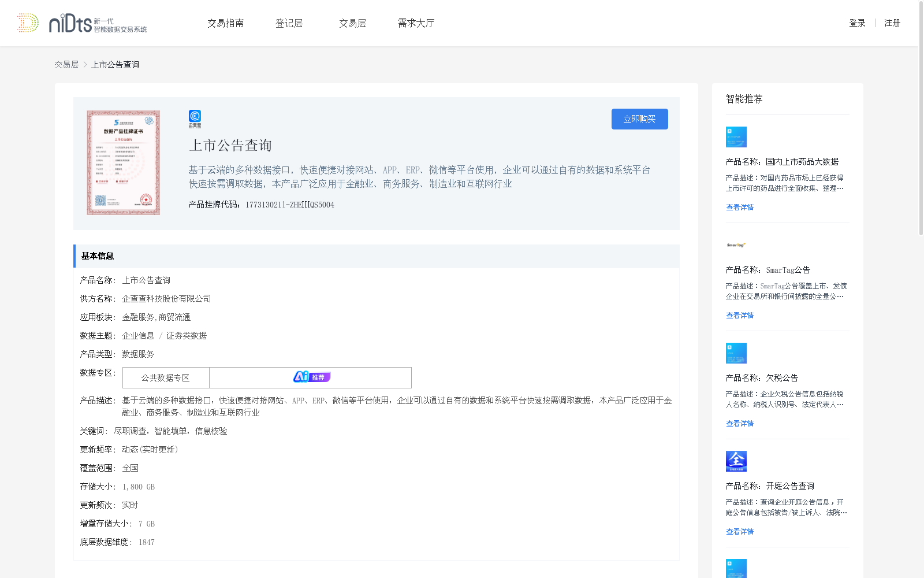The height and width of the screenshot is (578, 924).
Task: Open the 需求大厅 menu
Action: click(x=416, y=23)
